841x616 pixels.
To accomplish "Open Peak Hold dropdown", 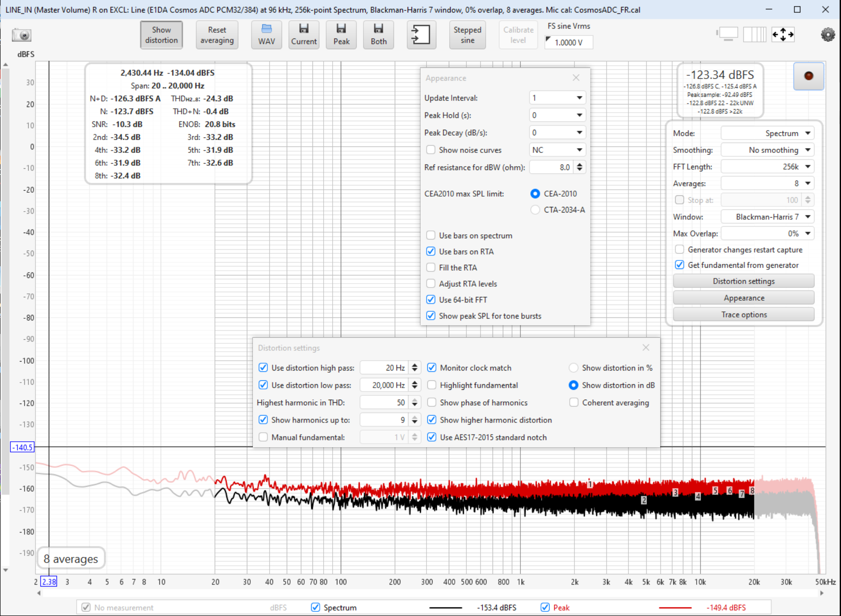I will 557,115.
